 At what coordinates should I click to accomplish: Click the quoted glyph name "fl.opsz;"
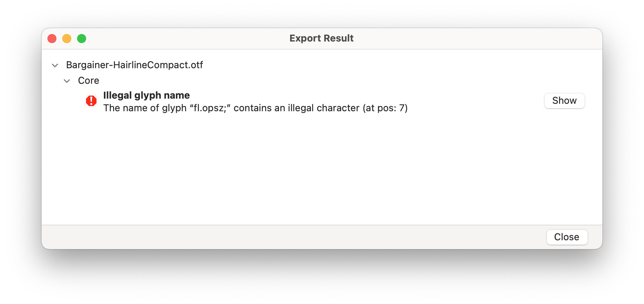(x=210, y=108)
